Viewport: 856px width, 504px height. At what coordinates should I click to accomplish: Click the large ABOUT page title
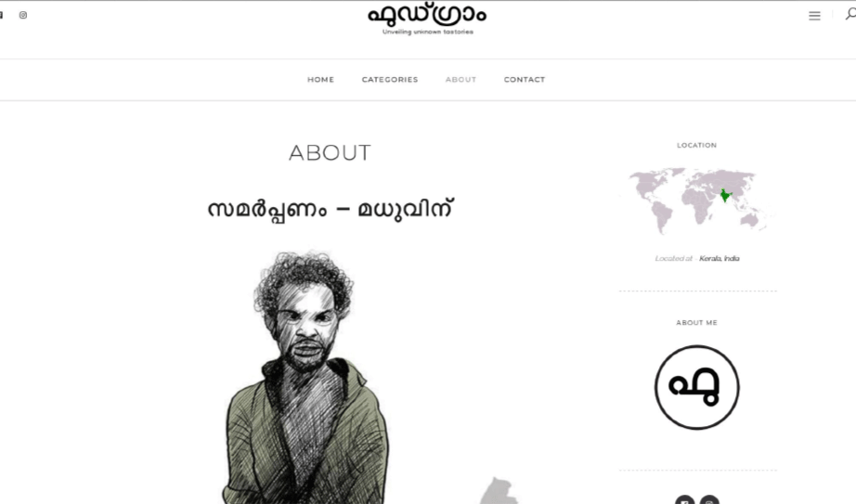click(330, 153)
